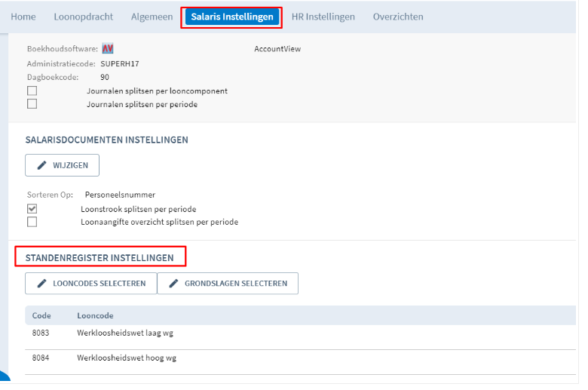Show the Overzichten tab
The height and width of the screenshot is (390, 588).
[x=397, y=17]
